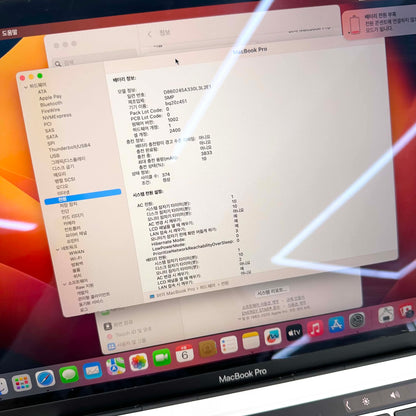Screen dimensions: 416x416
Task: Open Photos from the Dock
Action: (x=138, y=362)
